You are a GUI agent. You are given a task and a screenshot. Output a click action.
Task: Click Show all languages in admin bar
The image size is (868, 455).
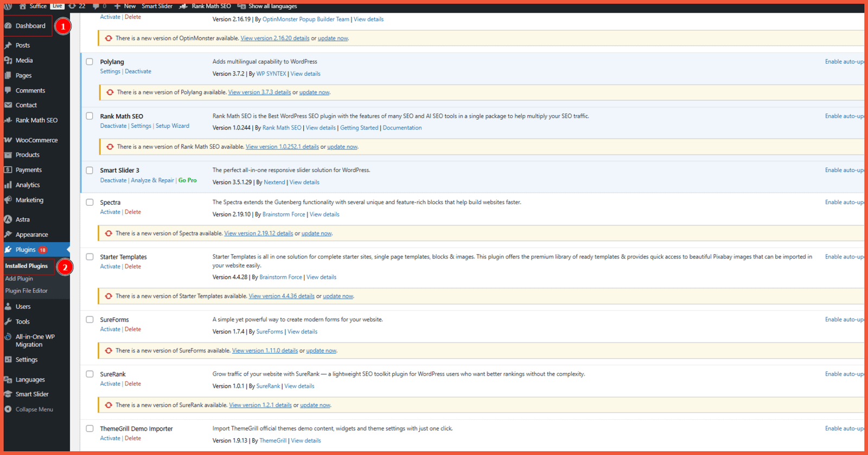[x=267, y=6]
